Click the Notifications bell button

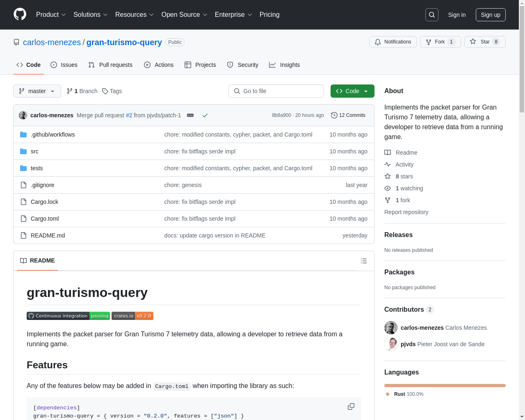coord(393,42)
